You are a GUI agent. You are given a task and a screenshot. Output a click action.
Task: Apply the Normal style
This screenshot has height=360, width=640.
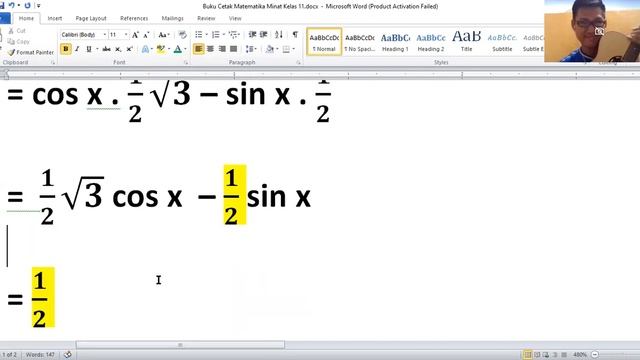(324, 42)
